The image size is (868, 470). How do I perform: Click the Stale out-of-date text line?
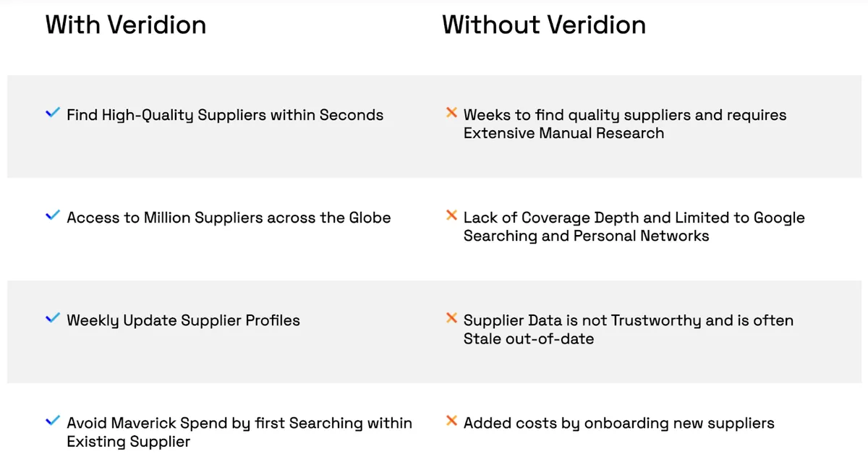point(529,338)
